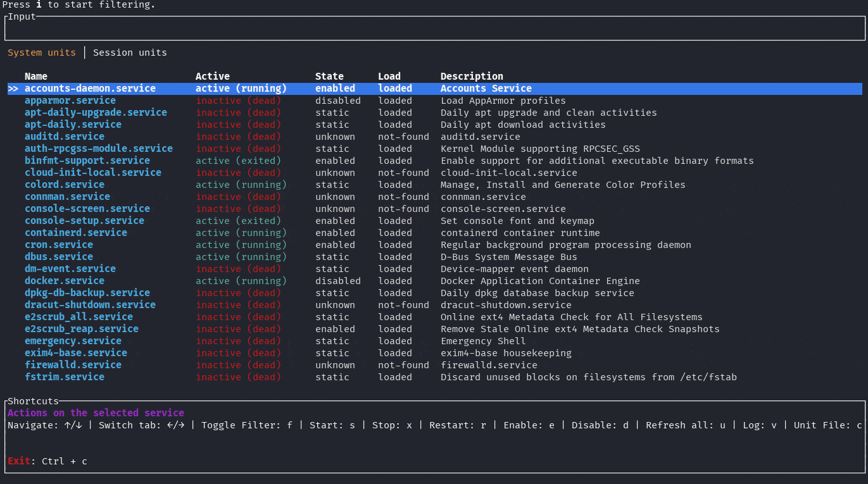Open the Log view shortcut
The height and width of the screenshot is (484, 868).
point(759,425)
